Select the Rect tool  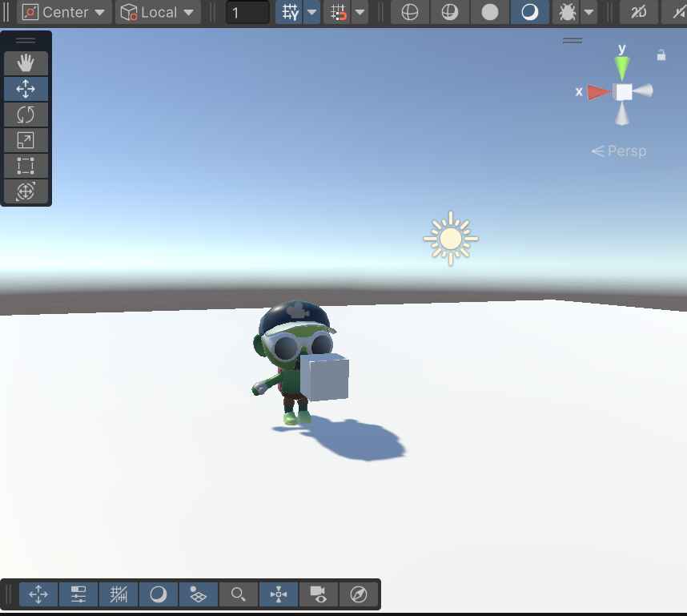26,166
